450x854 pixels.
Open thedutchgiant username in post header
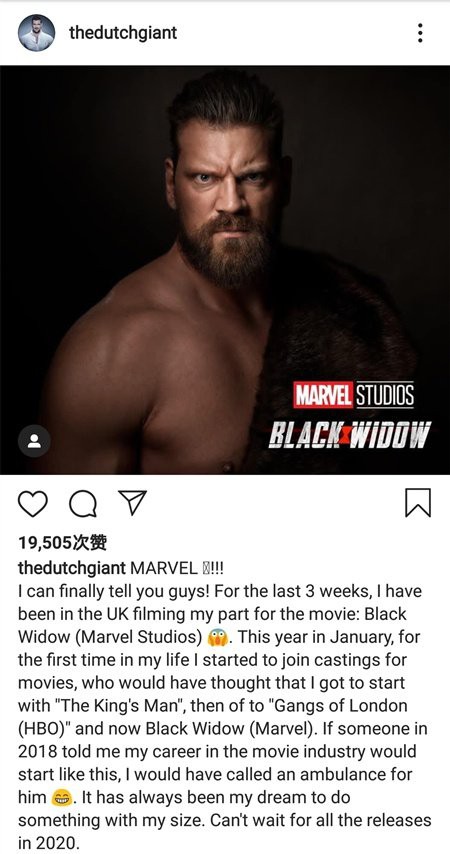(123, 33)
